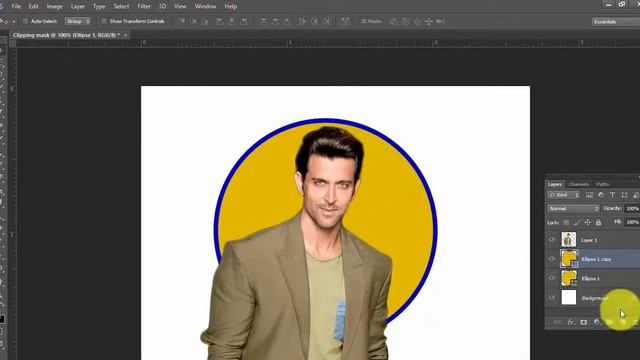Open the 3D menu

[162, 7]
